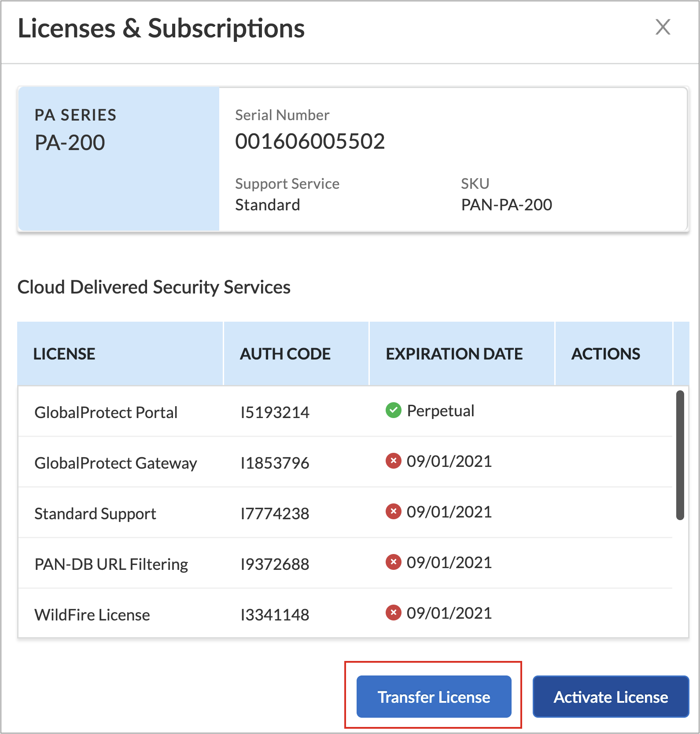Click the EXPIRATION DATE column header

[454, 354]
